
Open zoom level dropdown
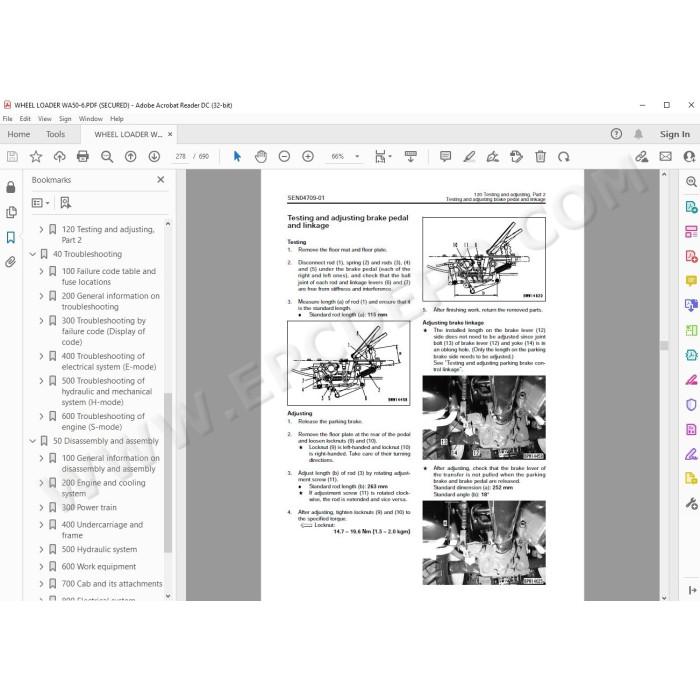[357, 157]
